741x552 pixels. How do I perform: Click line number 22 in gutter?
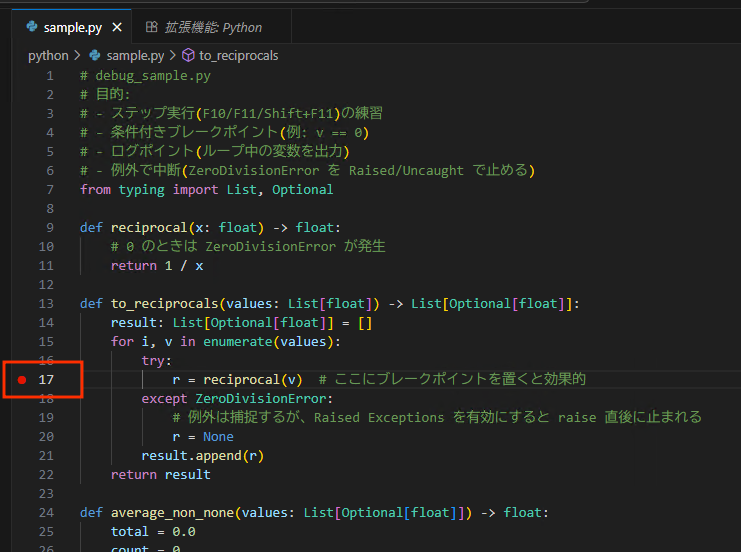46,475
